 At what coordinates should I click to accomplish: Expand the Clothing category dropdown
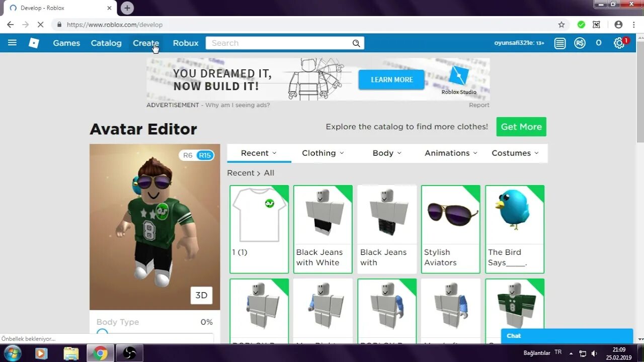[x=323, y=153]
